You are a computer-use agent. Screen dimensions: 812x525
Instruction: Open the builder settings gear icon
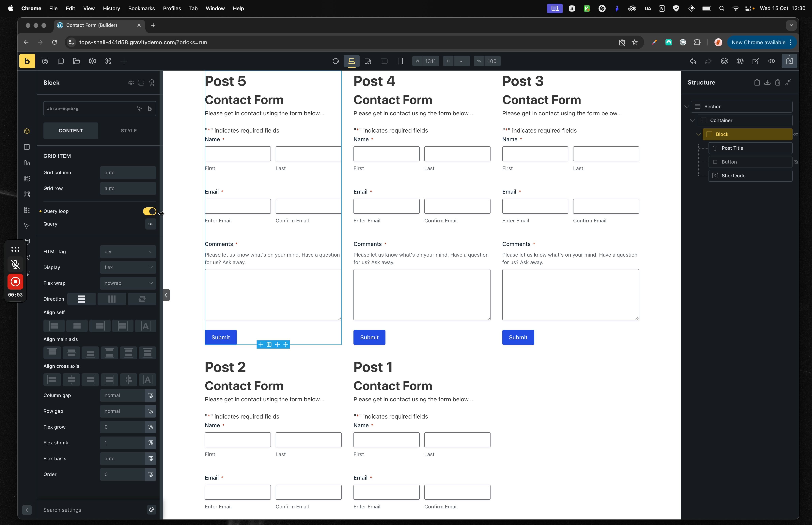coord(92,61)
